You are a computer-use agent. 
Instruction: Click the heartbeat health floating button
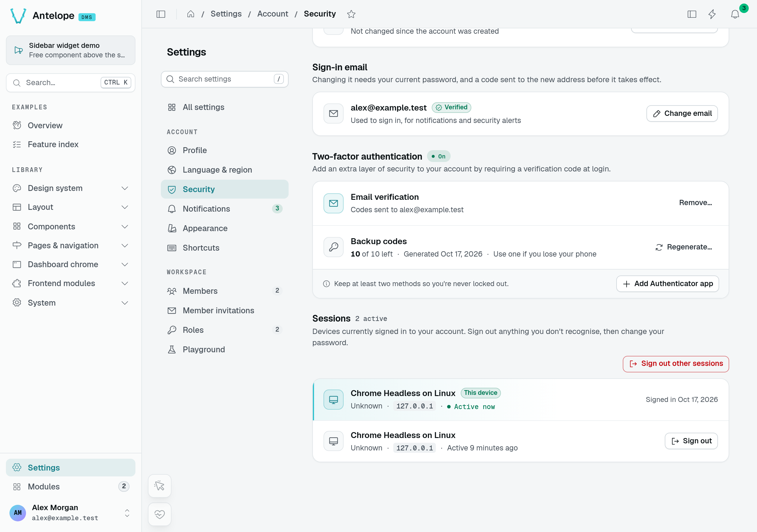160,514
